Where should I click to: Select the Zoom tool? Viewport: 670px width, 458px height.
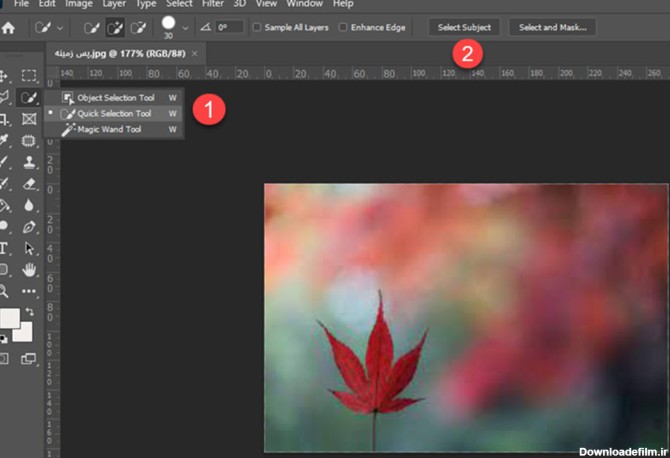pos(4,291)
